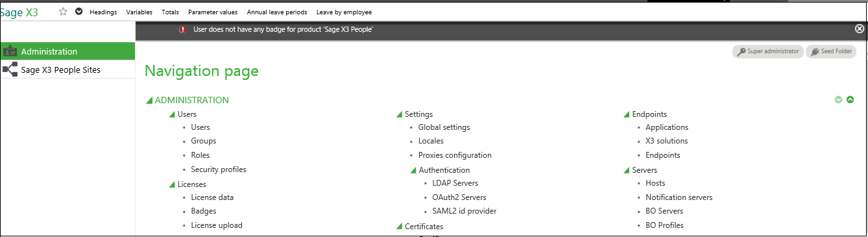Collapse all sections with up chevron
The image size is (868, 237).
pyautogui.click(x=850, y=100)
